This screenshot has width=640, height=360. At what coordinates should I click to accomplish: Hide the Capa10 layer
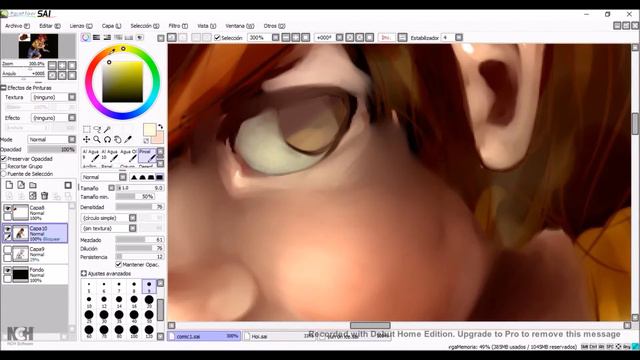7,229
